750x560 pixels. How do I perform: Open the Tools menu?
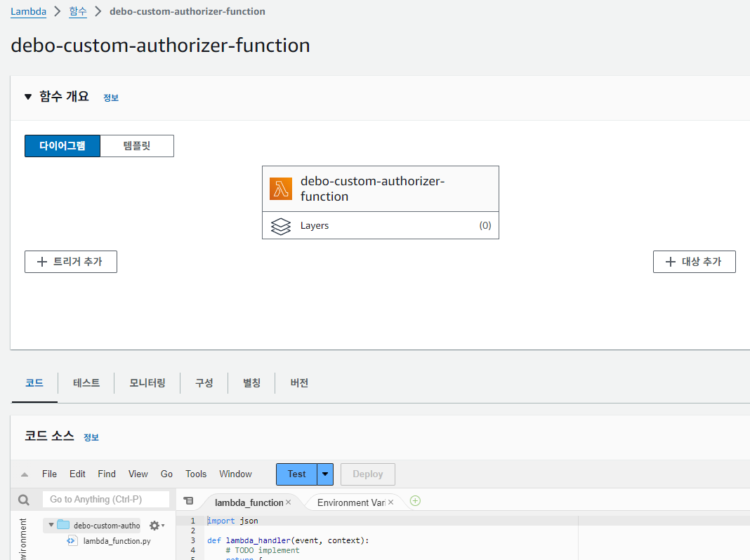(196, 474)
